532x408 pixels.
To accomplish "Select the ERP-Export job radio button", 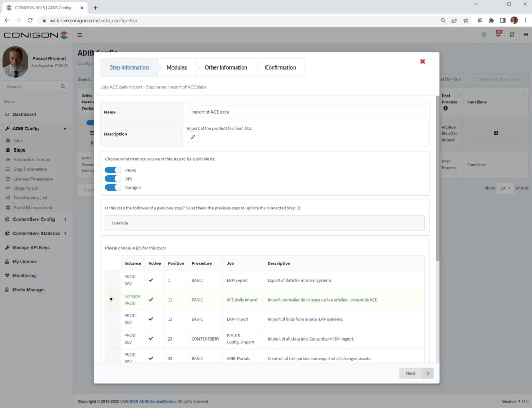I will pyautogui.click(x=111, y=279).
